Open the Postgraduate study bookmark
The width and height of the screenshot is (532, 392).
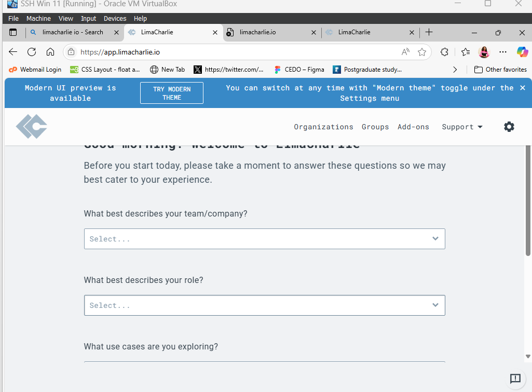367,70
